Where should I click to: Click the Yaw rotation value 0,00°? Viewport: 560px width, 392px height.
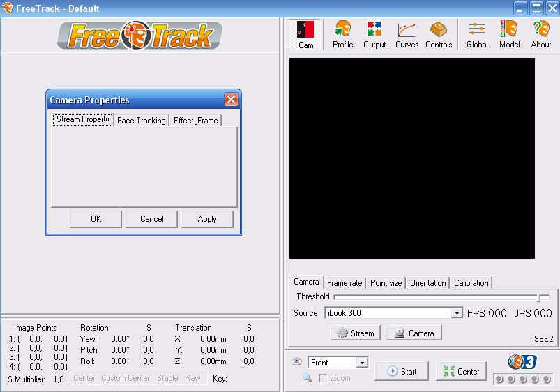click(120, 338)
